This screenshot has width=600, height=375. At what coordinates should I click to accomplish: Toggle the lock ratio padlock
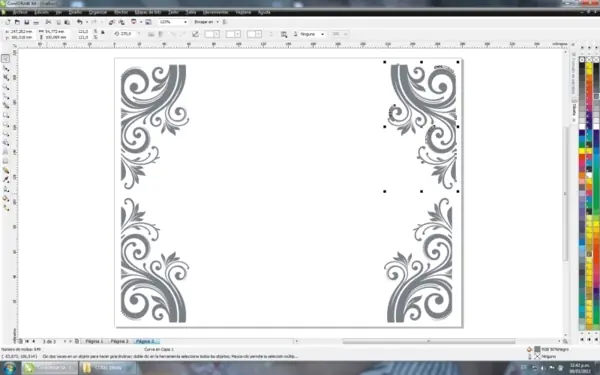tap(103, 33)
